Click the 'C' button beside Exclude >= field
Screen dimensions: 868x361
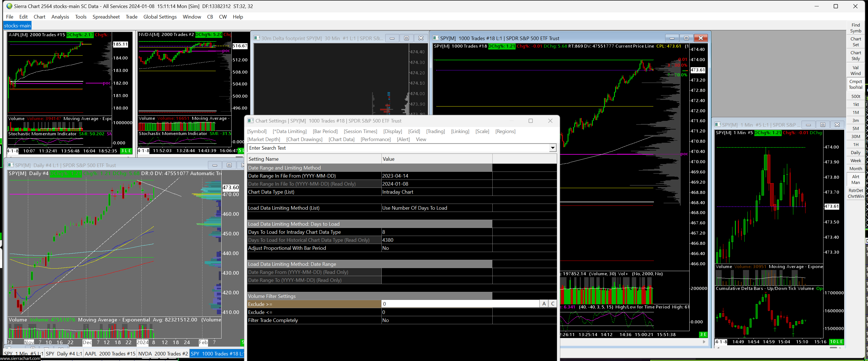(552, 304)
